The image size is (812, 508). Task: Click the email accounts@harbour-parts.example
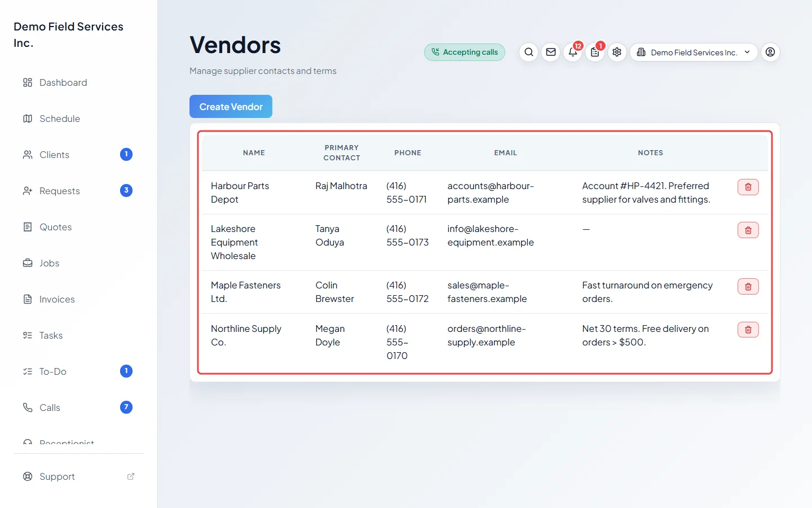click(x=491, y=192)
